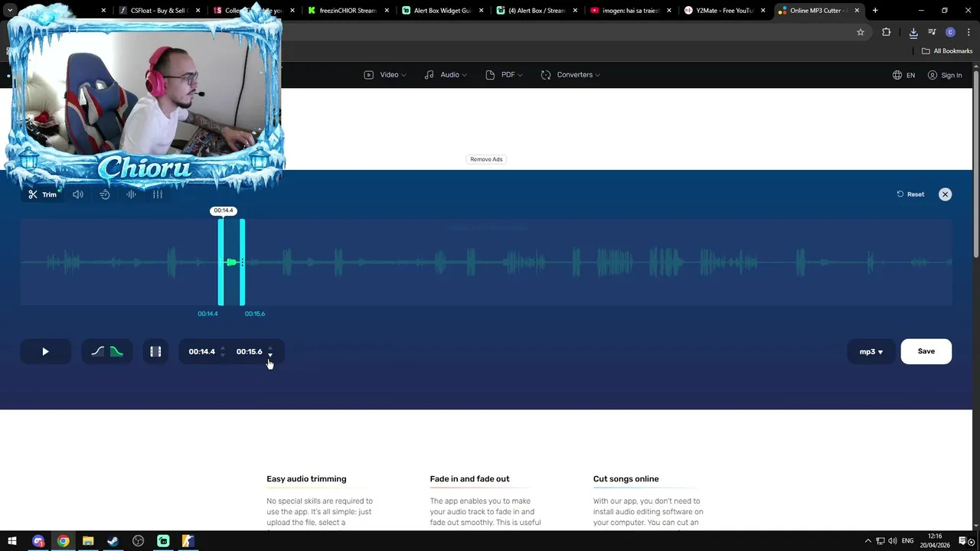
Task: Open the OBS Studio taskbar icon
Action: point(138,541)
